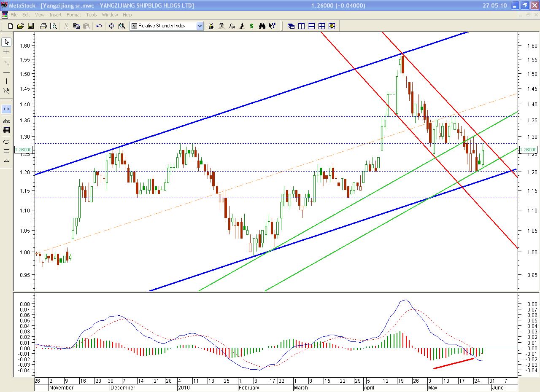Image resolution: width=540 pixels, height=392 pixels.
Task: Select the rectangle drawing tool
Action: click(x=6, y=151)
